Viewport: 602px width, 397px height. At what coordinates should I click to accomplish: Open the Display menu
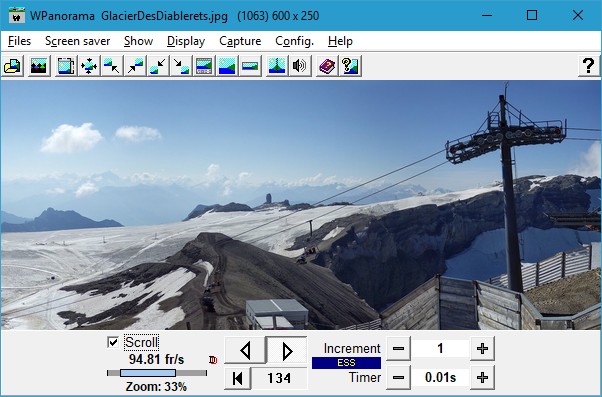tap(186, 41)
